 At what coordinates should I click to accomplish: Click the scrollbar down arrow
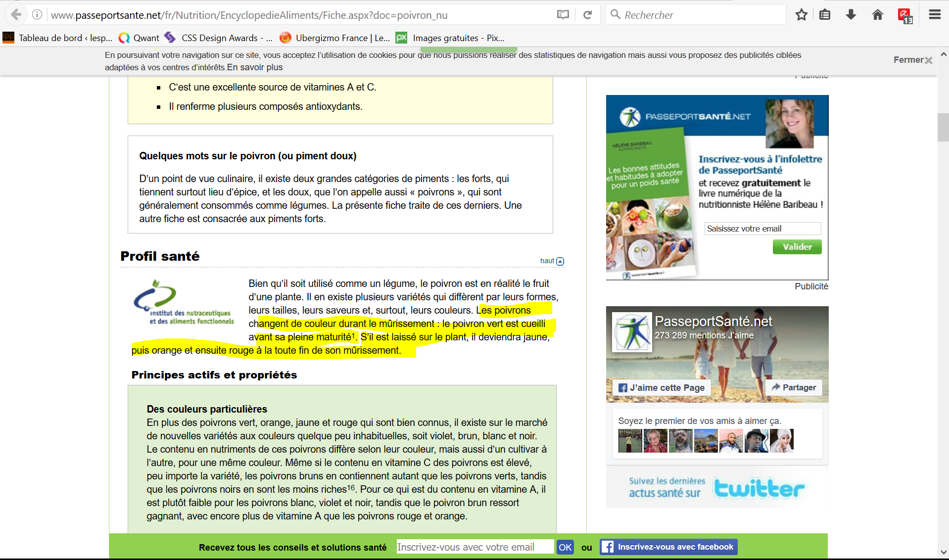[943, 552]
